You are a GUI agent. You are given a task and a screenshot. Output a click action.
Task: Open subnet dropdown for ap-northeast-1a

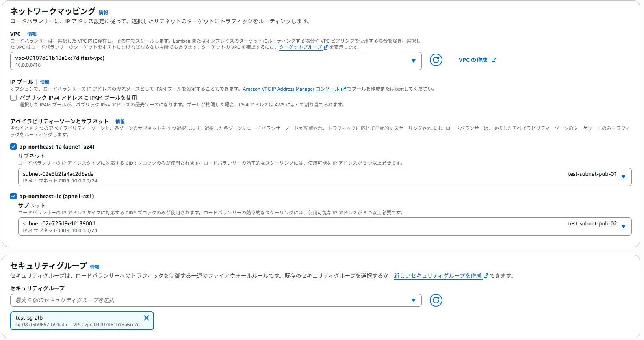tap(325, 177)
